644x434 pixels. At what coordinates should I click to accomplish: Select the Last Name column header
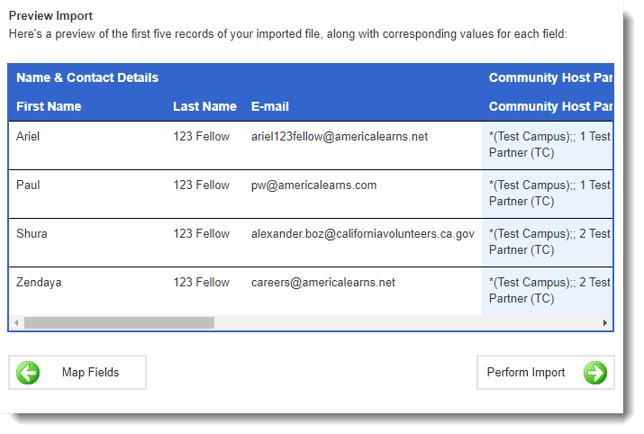205,107
